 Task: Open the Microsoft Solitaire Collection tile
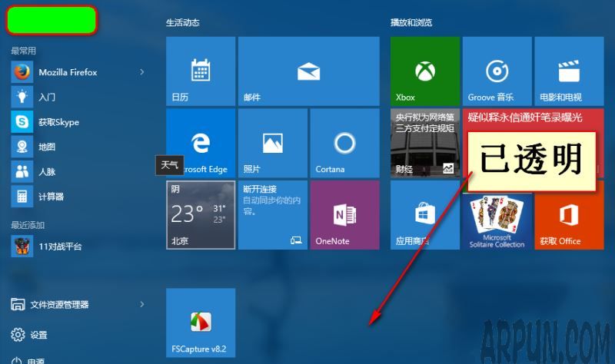pos(497,220)
